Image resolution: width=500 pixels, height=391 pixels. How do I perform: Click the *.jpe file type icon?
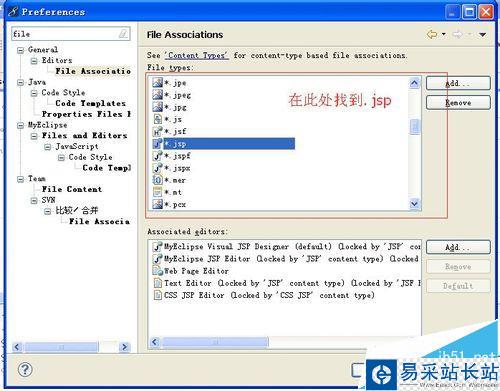pyautogui.click(x=157, y=82)
